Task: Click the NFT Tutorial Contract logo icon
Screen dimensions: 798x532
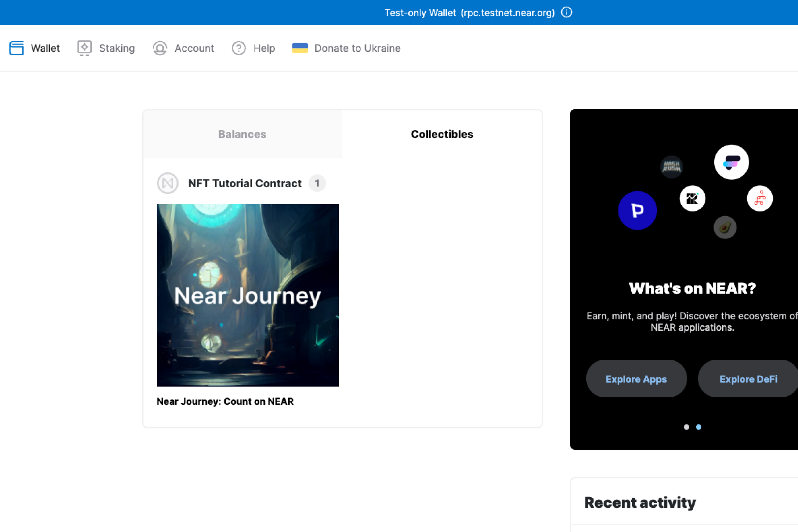Action: [x=168, y=183]
